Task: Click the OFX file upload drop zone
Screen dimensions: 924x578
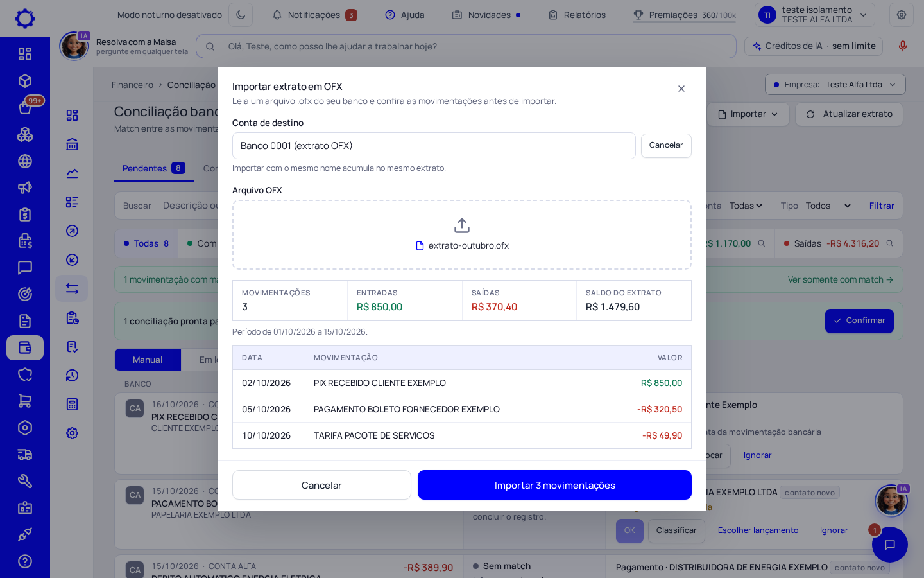Action: [462, 235]
